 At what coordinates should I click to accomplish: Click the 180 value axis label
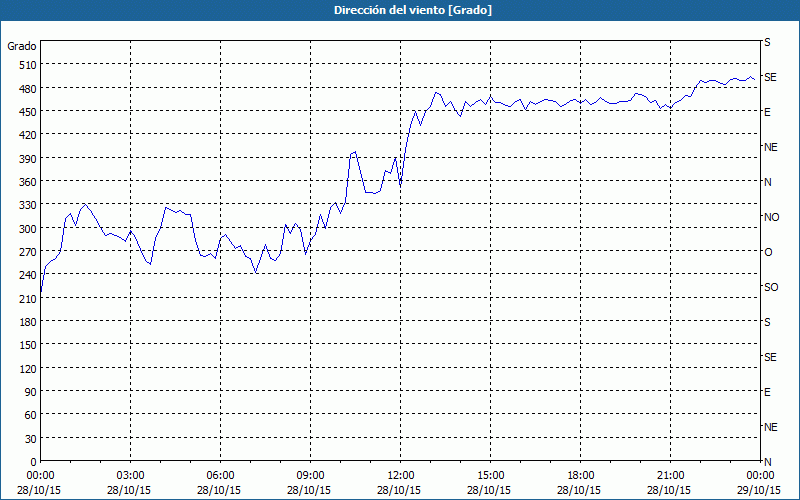pos(28,322)
